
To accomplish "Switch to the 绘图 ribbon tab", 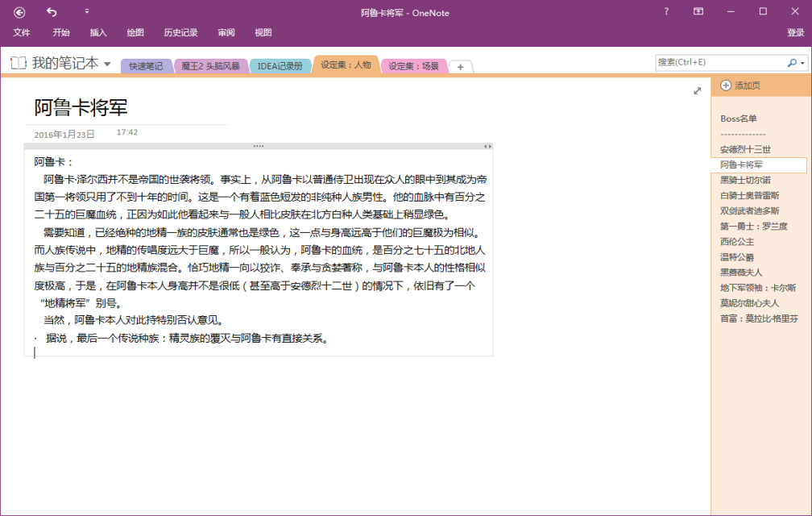I will (135, 32).
